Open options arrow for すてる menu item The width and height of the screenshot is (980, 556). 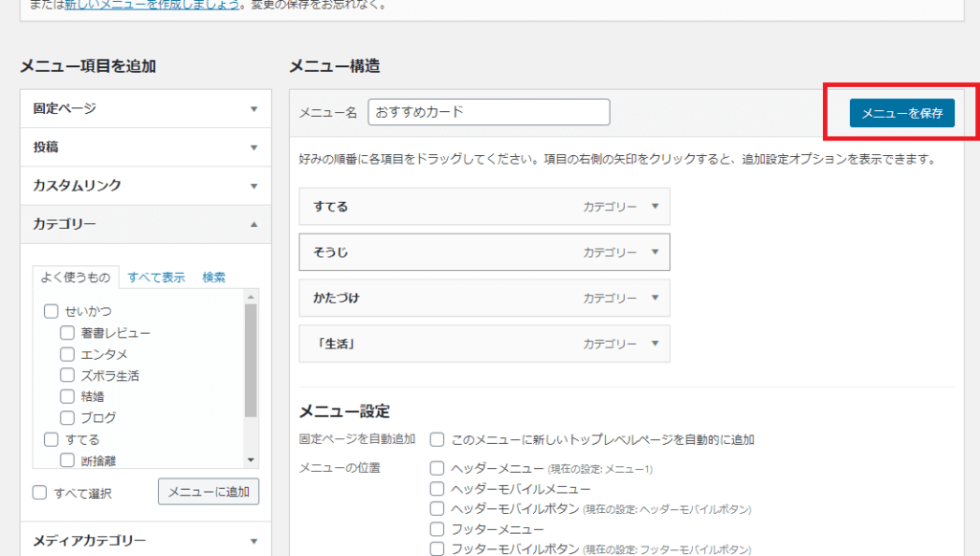pos(655,206)
